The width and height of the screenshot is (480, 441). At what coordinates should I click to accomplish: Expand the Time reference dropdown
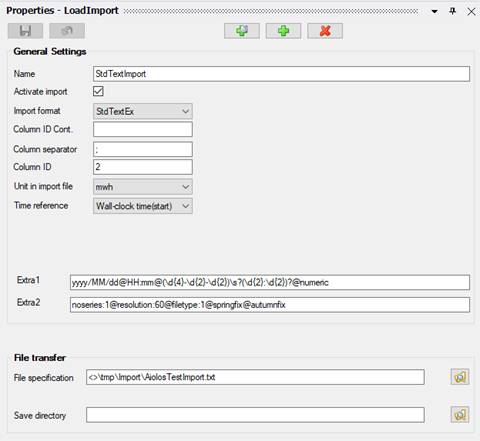(143, 206)
